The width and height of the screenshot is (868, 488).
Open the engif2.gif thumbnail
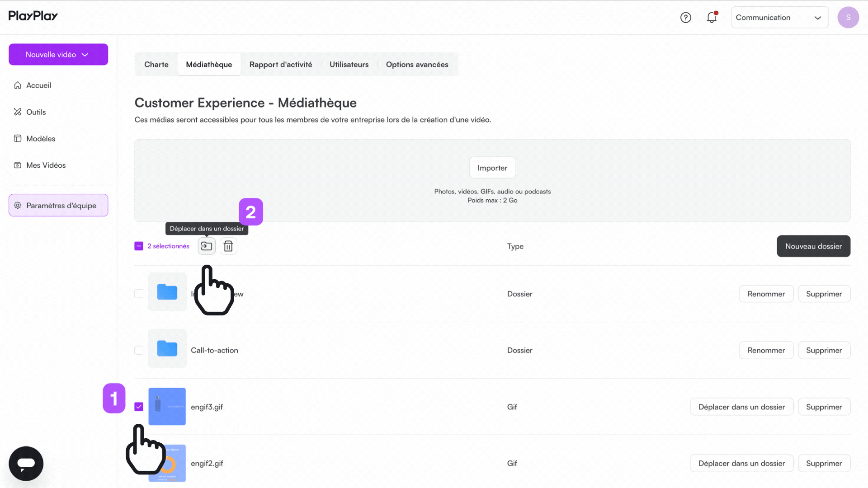[167, 463]
